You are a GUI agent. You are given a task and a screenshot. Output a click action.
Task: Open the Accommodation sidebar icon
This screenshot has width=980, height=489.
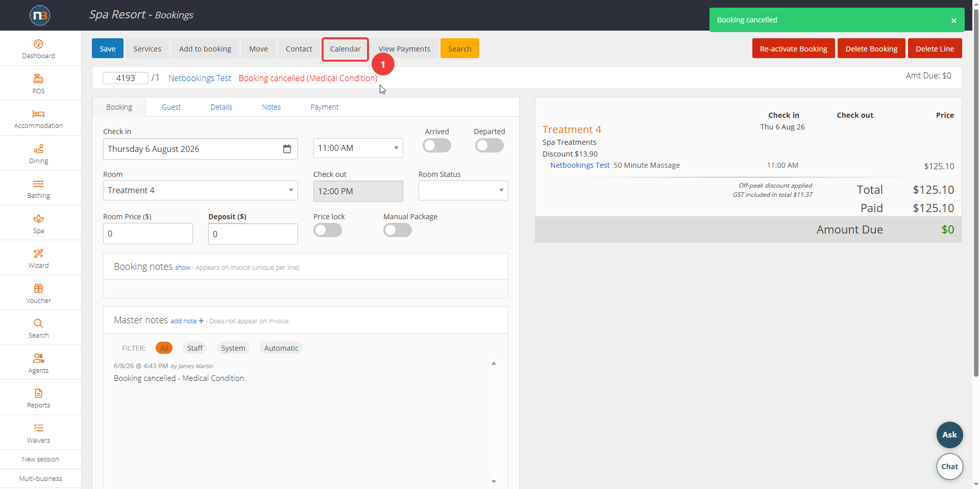point(38,114)
